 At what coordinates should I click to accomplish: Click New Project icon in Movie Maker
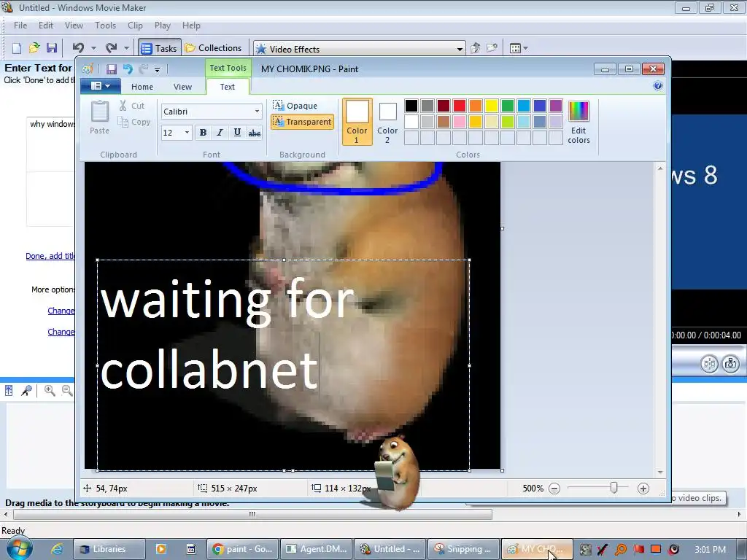17,48
